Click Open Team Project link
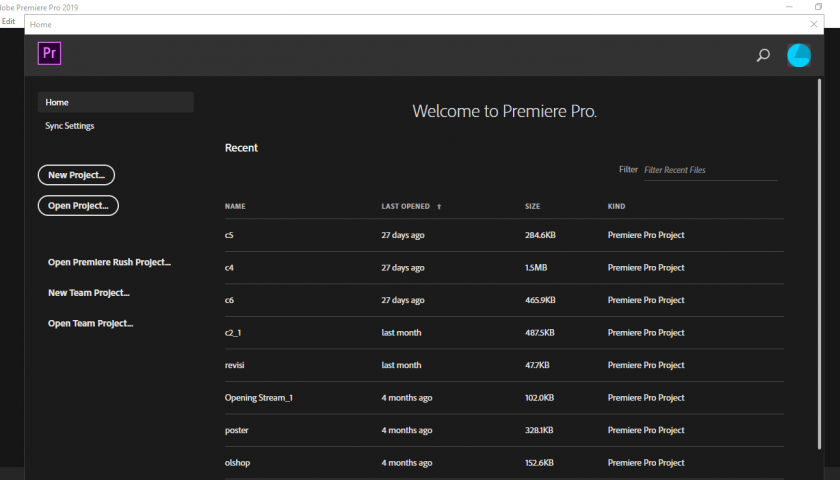This screenshot has height=480, width=840. [91, 323]
